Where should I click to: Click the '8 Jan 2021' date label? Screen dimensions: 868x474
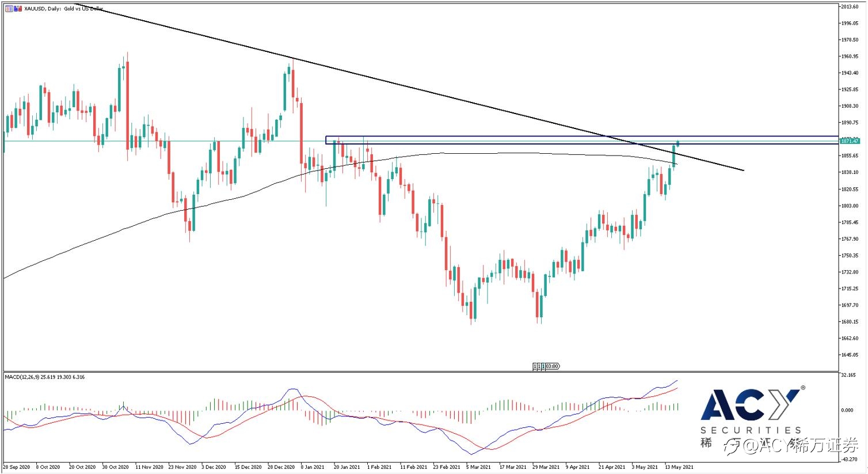(x=314, y=467)
